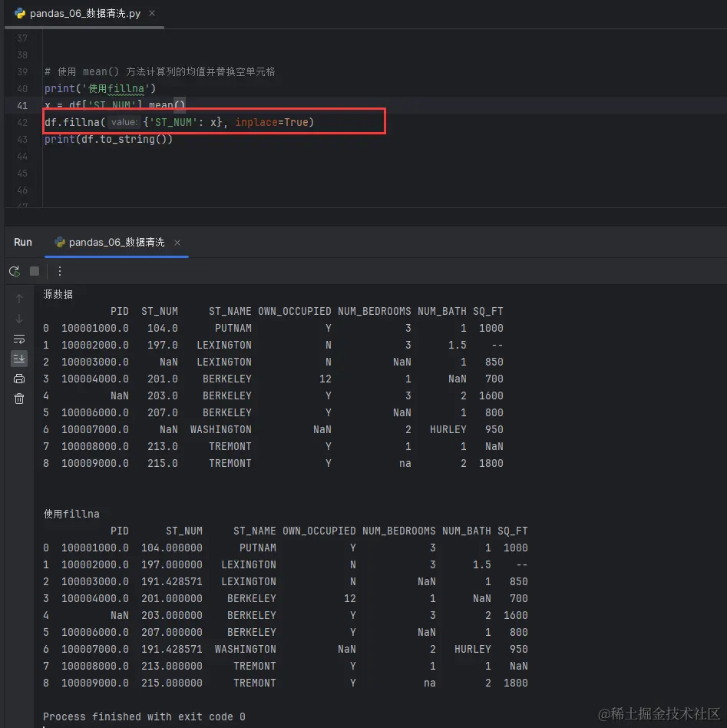Click the trash clear-all icon
Screen dimensions: 727x728
pos(19,399)
